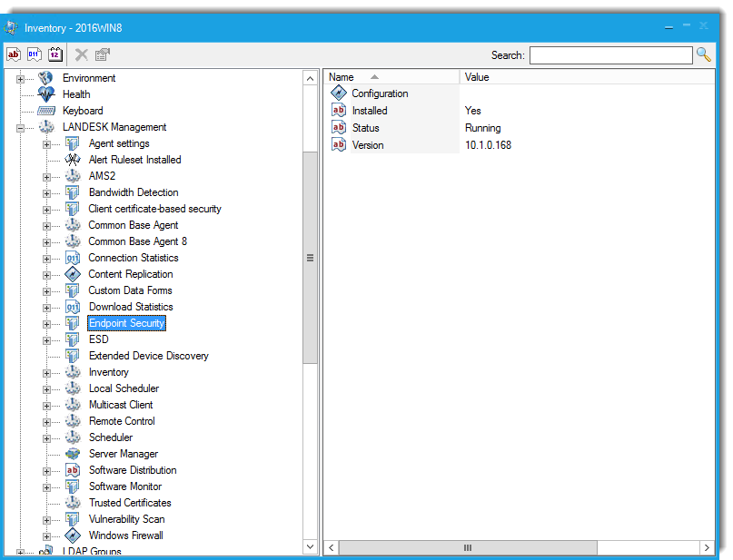Collapse the LANDESK Management node

point(20,127)
